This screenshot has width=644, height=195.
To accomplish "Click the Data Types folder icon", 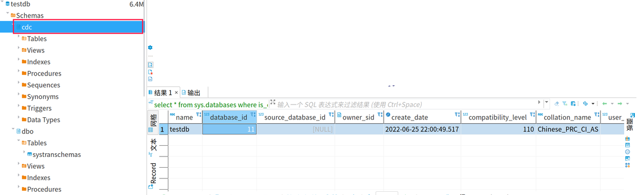I will tap(24, 119).
